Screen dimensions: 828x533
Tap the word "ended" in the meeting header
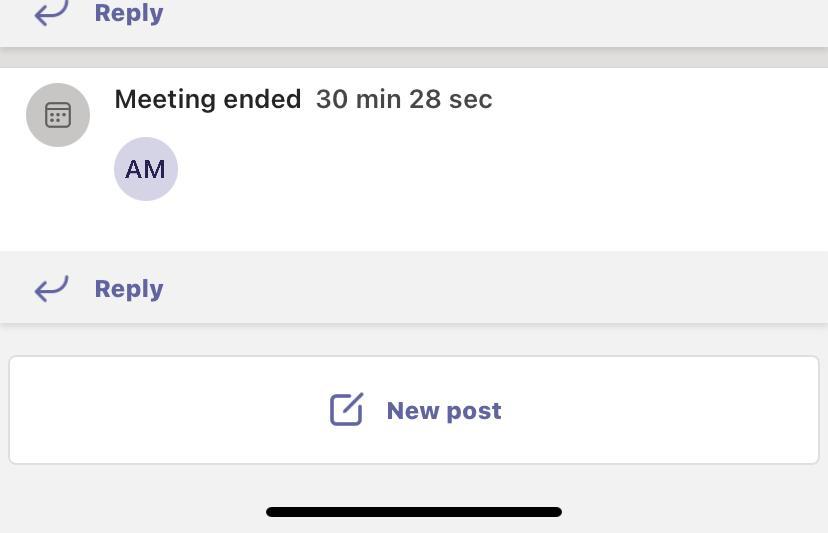point(264,99)
